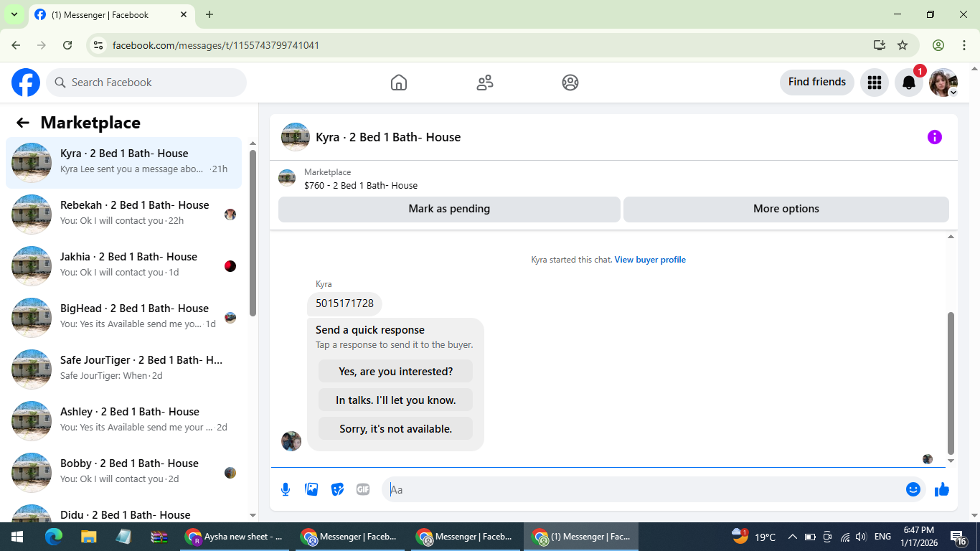Click the Mark as pending button
This screenshot has height=551, width=980.
pyautogui.click(x=449, y=209)
